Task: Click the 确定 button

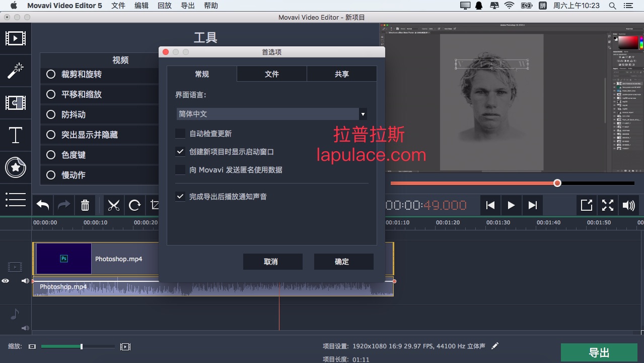Action: pyautogui.click(x=343, y=262)
